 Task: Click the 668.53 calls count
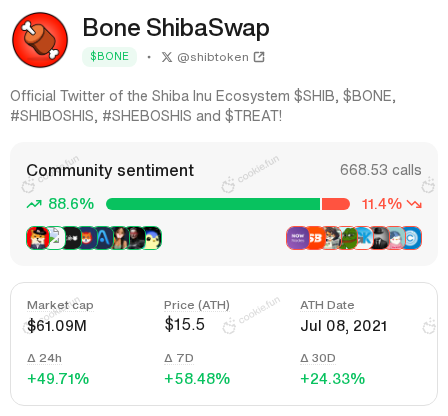(x=380, y=170)
